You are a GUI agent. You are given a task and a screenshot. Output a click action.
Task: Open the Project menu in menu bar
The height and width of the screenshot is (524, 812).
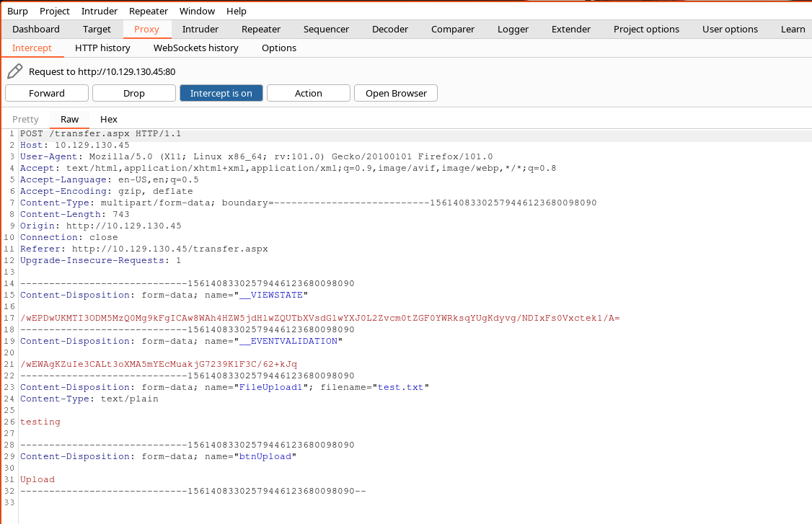(x=55, y=11)
